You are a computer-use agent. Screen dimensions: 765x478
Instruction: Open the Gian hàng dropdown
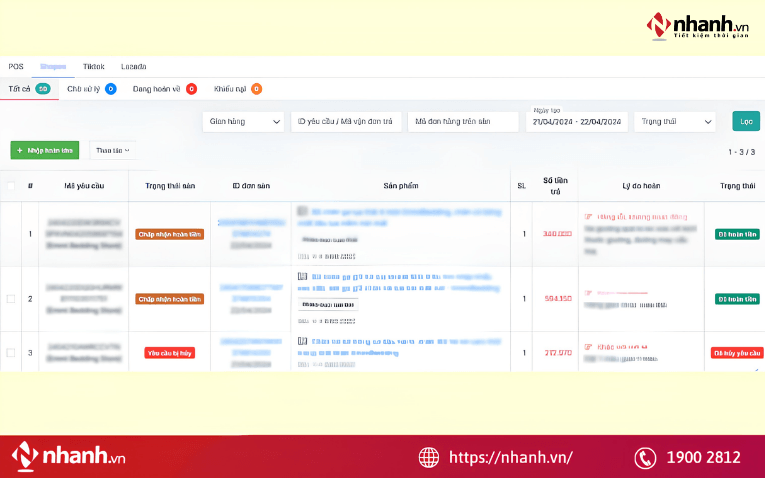coord(243,121)
